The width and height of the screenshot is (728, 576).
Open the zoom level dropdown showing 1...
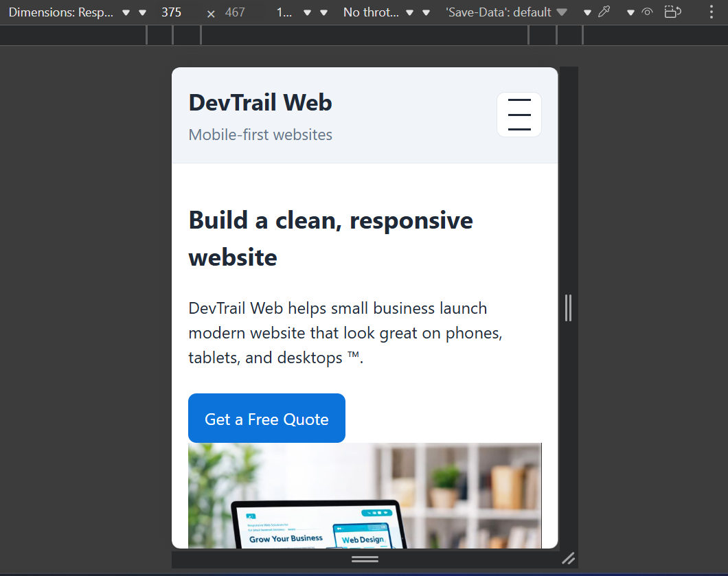coord(293,12)
